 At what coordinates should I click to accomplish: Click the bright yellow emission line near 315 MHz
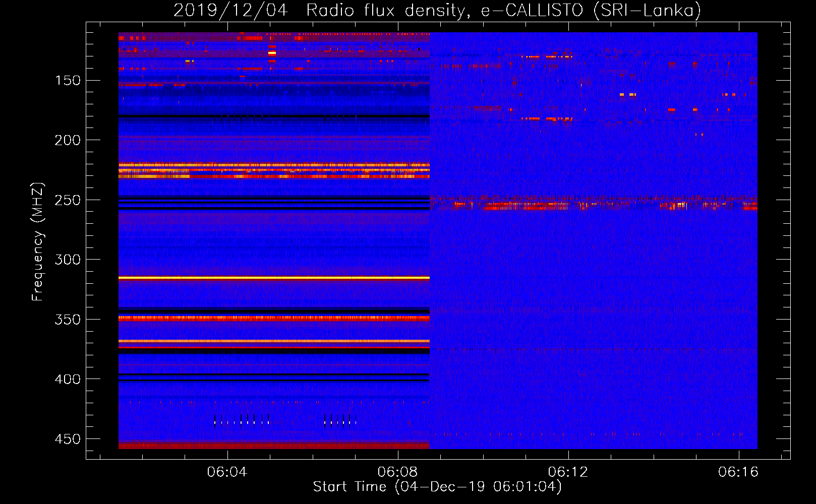(x=274, y=278)
